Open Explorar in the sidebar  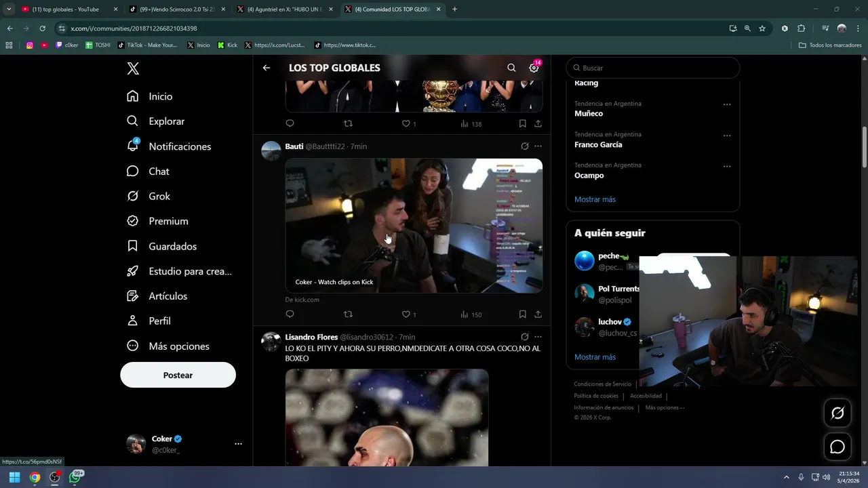click(x=156, y=121)
